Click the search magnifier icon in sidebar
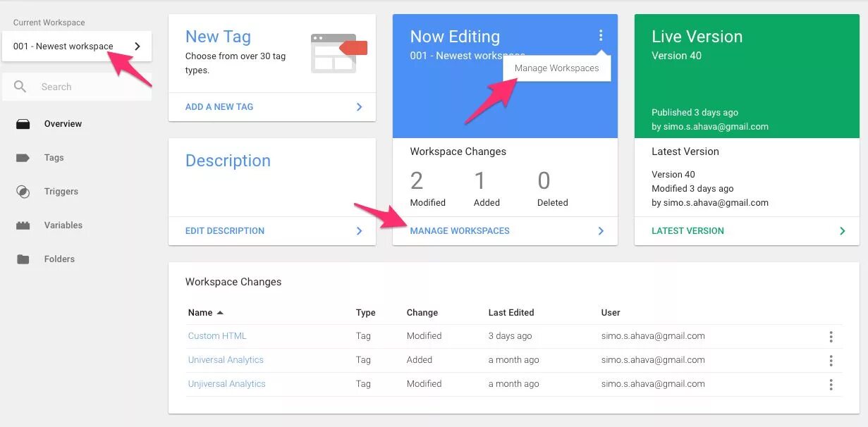Image resolution: width=868 pixels, height=427 pixels. (x=20, y=87)
